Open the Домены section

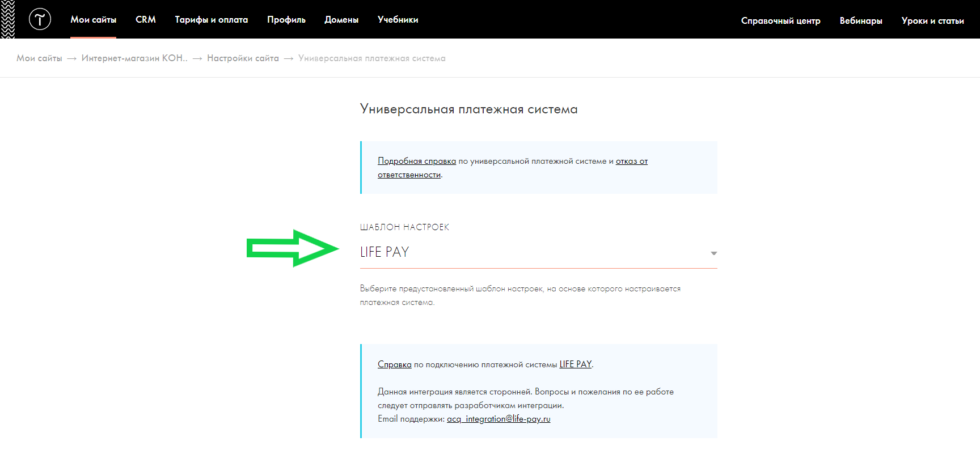click(341, 19)
